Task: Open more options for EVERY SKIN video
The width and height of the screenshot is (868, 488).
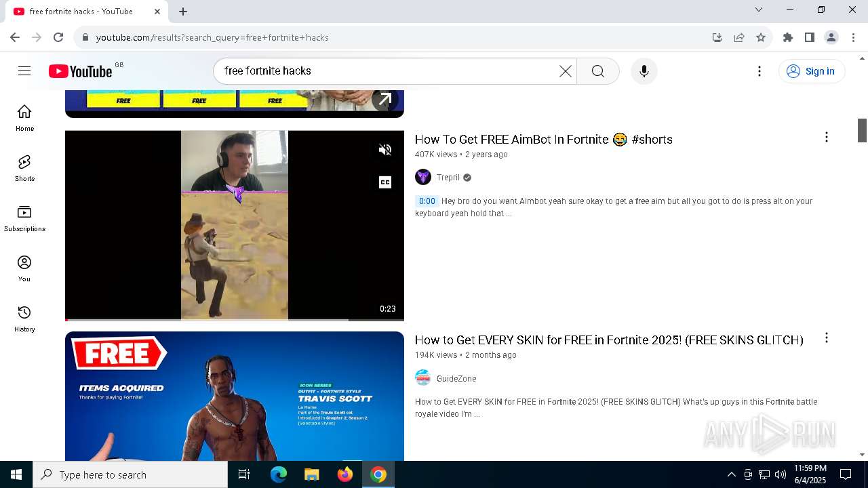Action: point(826,338)
